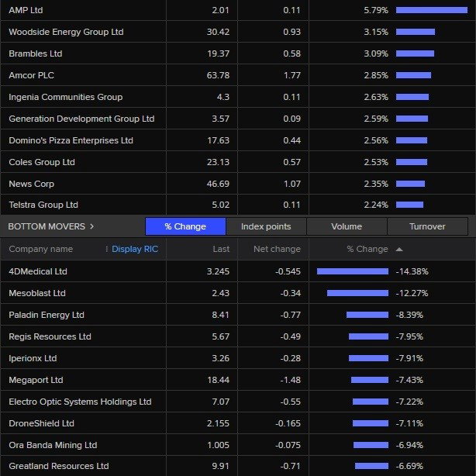Select Megaport Ltd company name
Image resolution: width=476 pixels, height=476 pixels.
[x=36, y=380]
